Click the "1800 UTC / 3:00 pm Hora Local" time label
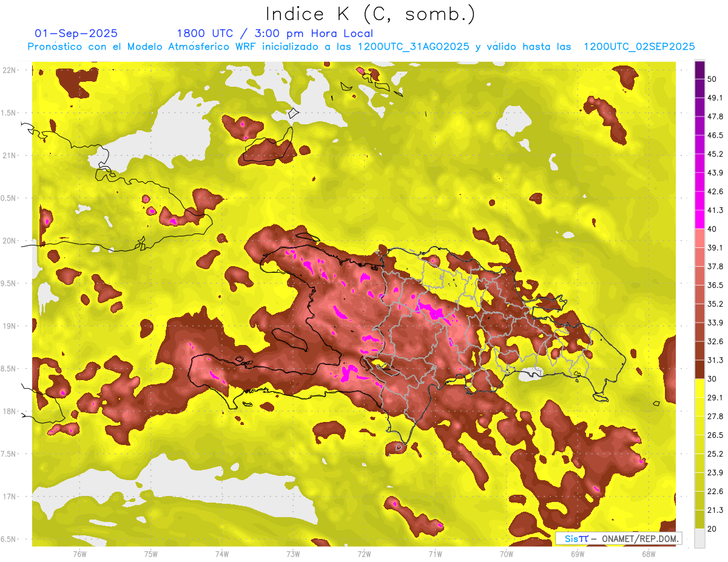The image size is (728, 562). (275, 33)
